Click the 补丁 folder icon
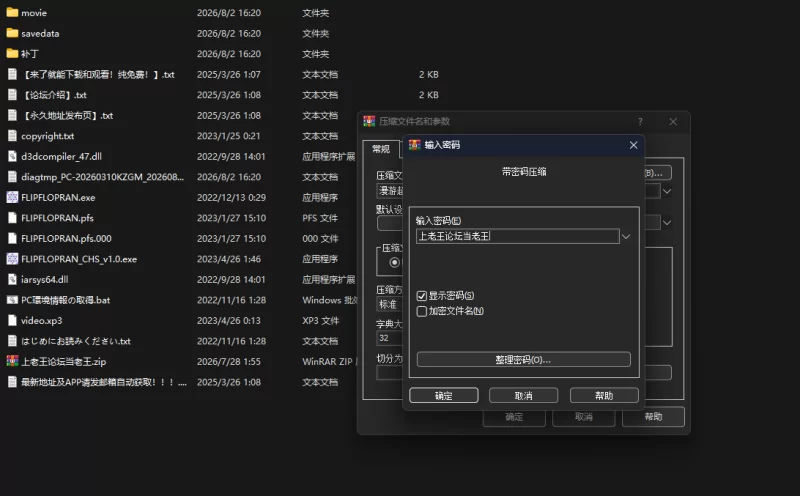Screen dimensions: 800x496 click(x=12, y=53)
